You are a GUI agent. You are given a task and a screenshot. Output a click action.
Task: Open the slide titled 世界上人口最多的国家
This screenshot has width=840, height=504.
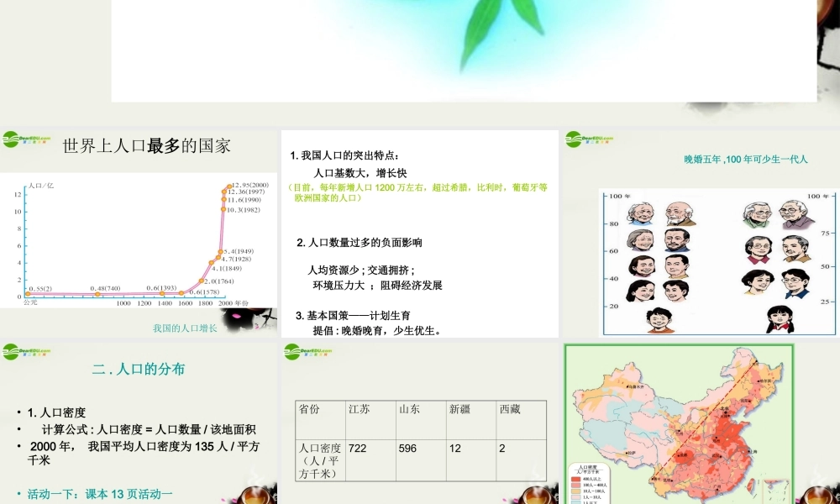[x=139, y=234]
